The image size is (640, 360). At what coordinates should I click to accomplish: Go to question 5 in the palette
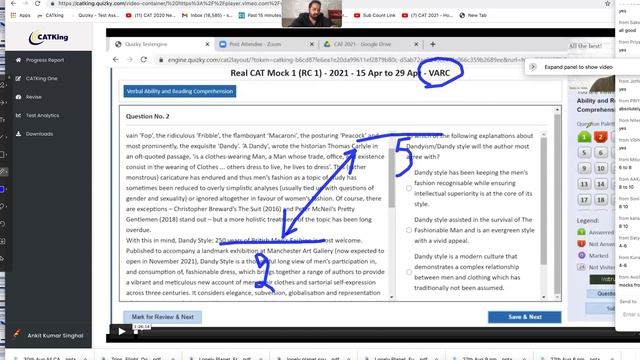[x=584, y=153]
